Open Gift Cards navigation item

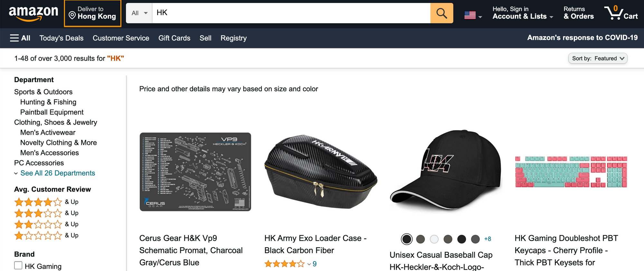pyautogui.click(x=174, y=38)
